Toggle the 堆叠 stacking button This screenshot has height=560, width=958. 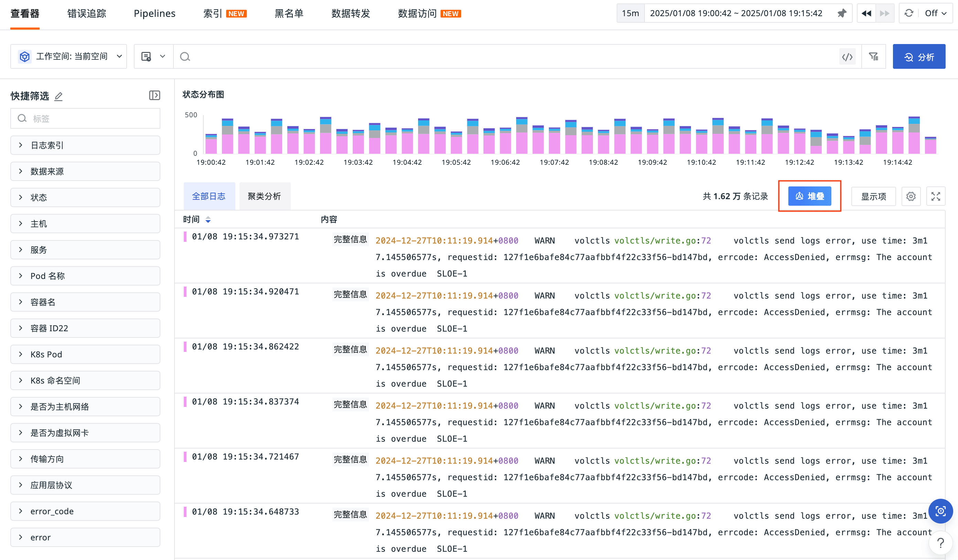pos(809,196)
